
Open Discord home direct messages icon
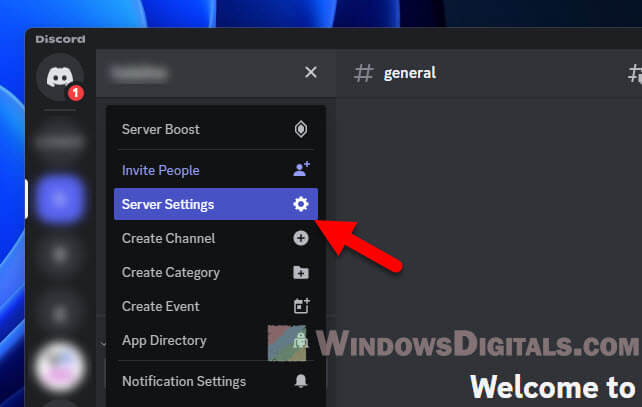[x=60, y=77]
